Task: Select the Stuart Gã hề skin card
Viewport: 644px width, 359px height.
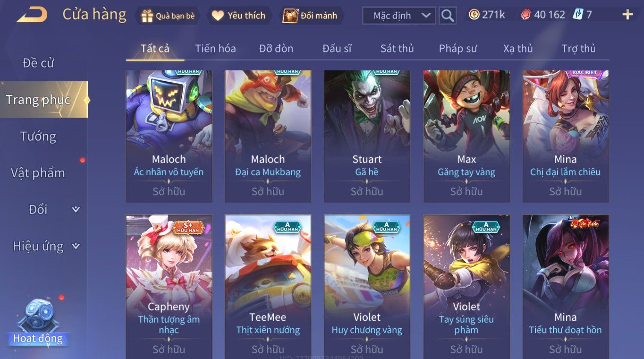Action: (367, 136)
